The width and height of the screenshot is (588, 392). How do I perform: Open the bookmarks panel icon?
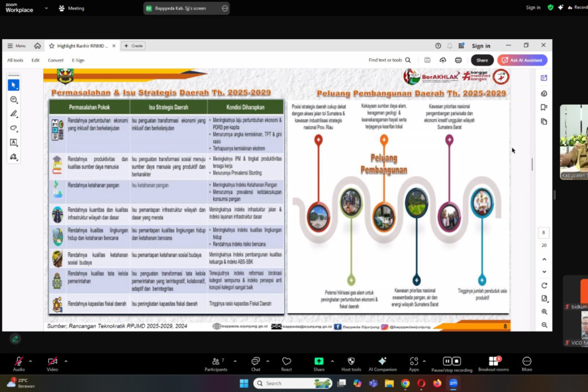(x=544, y=107)
